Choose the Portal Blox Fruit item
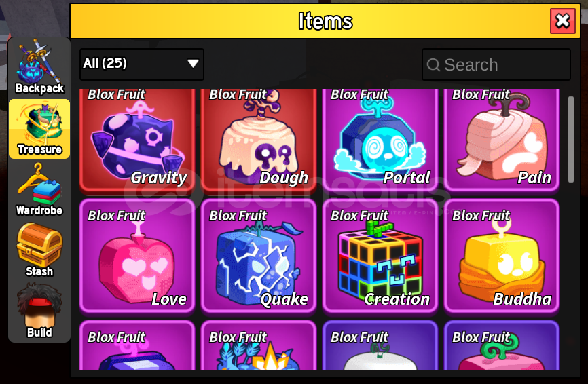The width and height of the screenshot is (588, 384). tap(380, 138)
